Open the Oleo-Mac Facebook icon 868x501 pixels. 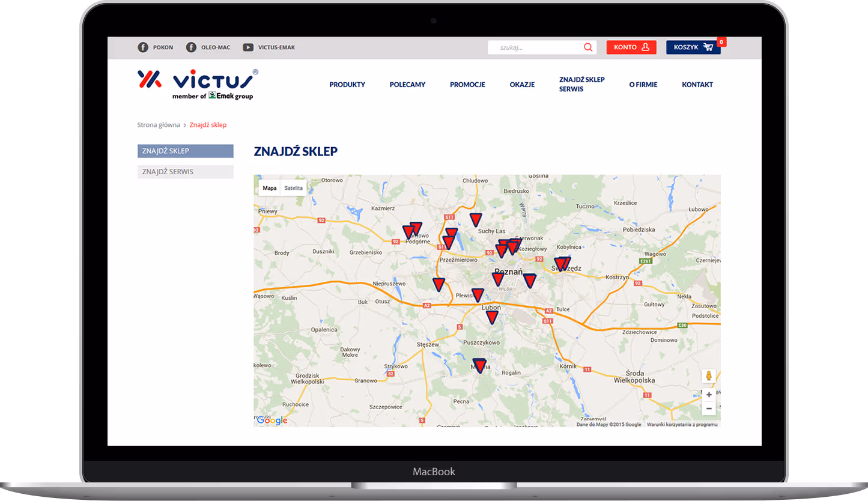tap(191, 47)
